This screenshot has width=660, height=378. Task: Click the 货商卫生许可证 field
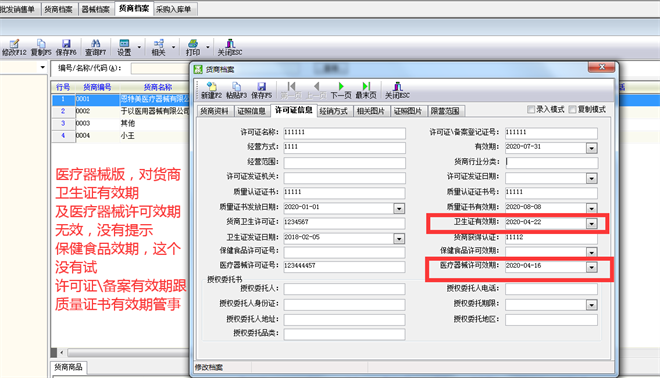tap(344, 223)
